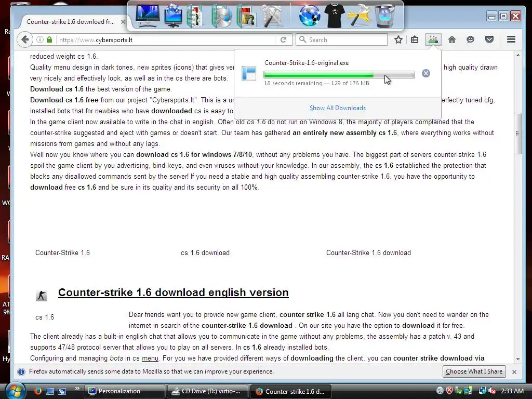Show the secure connection padlock details
The image size is (532, 399).
click(x=49, y=39)
